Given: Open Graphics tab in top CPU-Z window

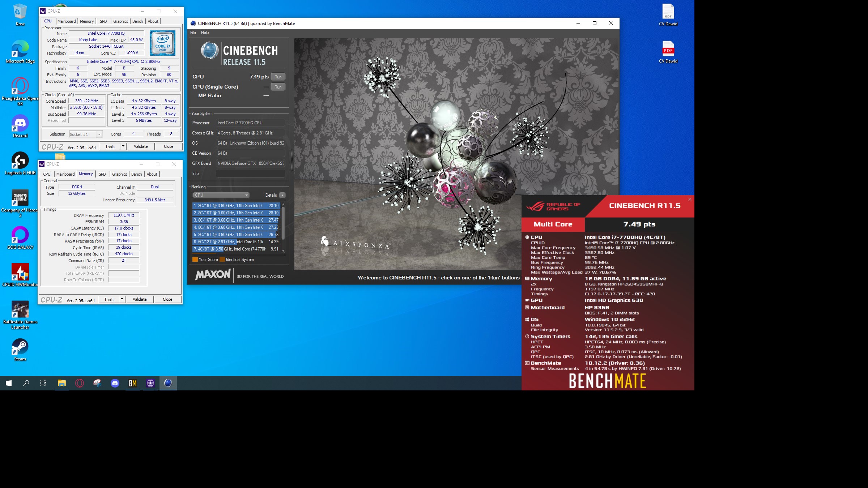Looking at the screenshot, I should 120,21.
